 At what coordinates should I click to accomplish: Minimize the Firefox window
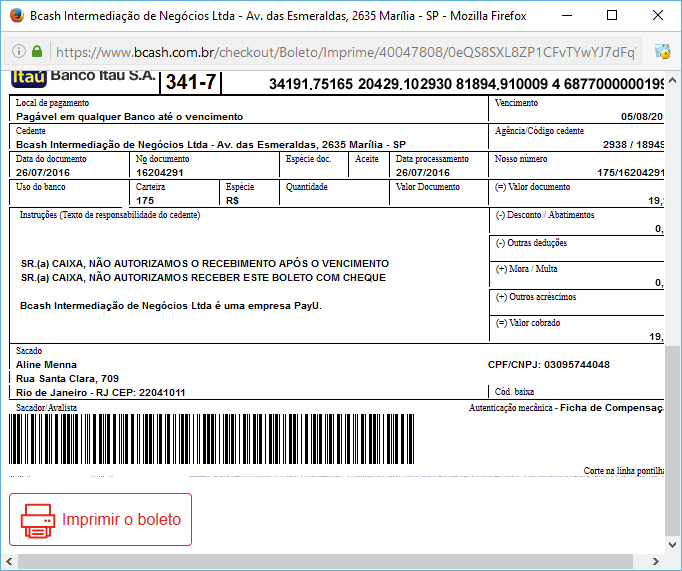point(567,16)
